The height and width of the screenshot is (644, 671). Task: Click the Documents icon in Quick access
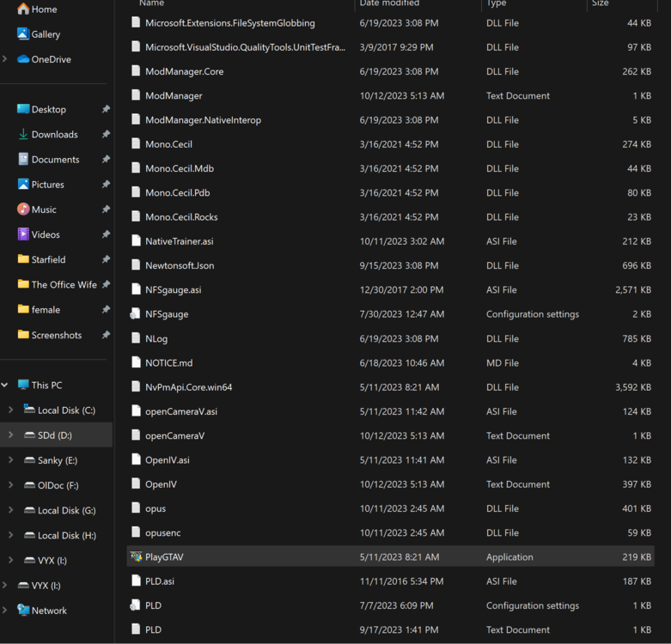(23, 159)
